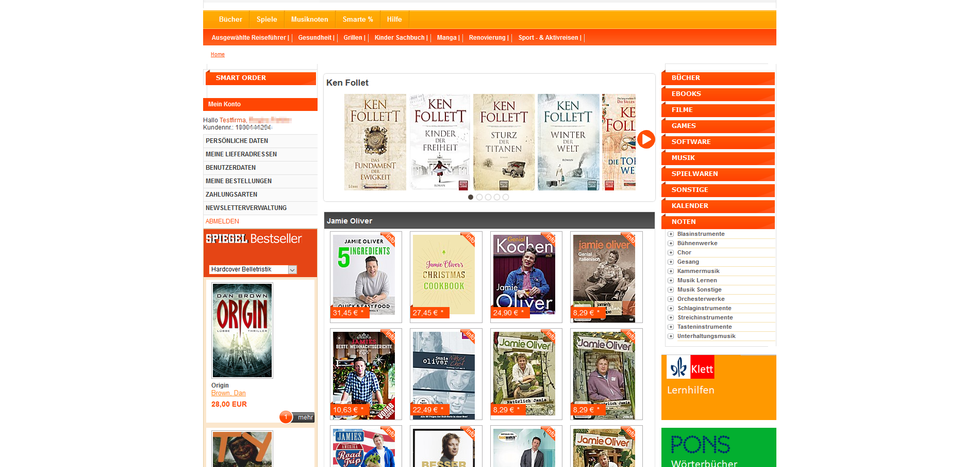Select second carousel page dot
The width and height of the screenshot is (980, 467).
[479, 197]
